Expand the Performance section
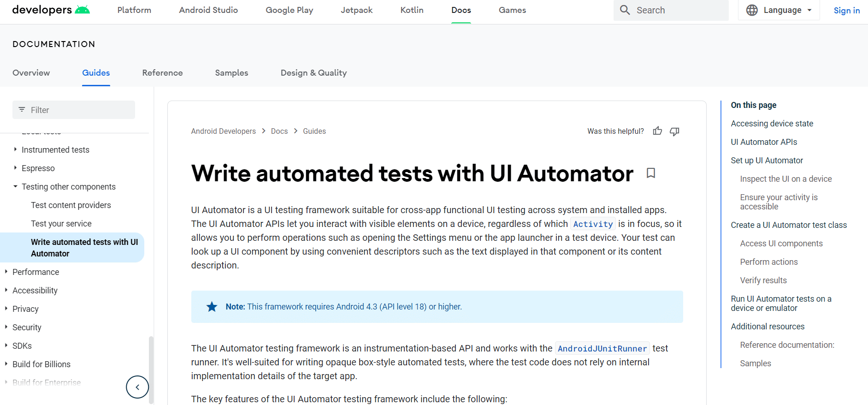 [6, 272]
